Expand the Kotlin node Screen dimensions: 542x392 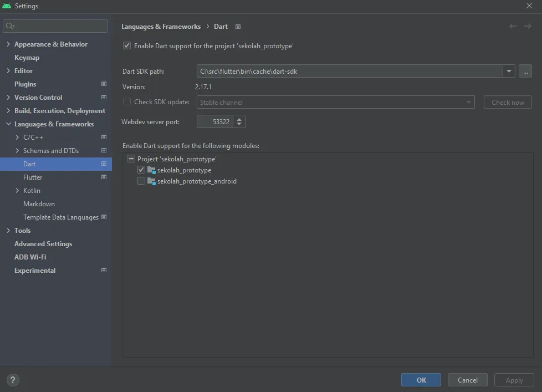point(17,191)
